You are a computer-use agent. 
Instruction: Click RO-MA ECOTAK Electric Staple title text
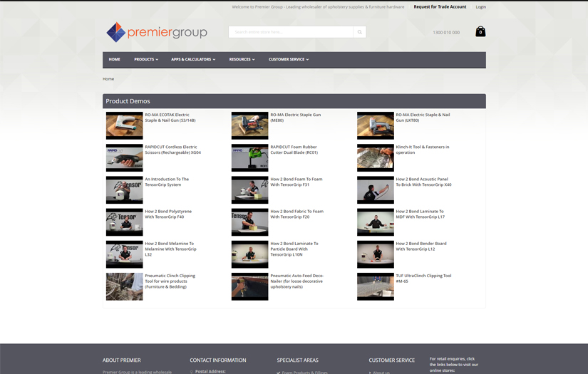coord(170,118)
